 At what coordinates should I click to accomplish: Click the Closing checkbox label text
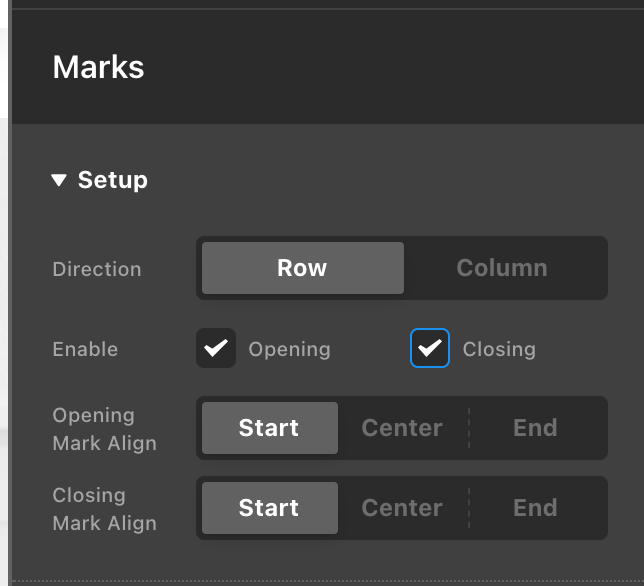coord(499,349)
